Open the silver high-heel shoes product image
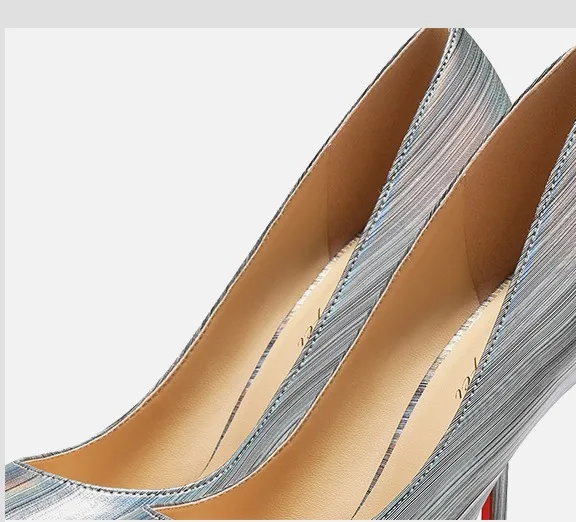Screen dimensions: 576x522 [x=290, y=274]
